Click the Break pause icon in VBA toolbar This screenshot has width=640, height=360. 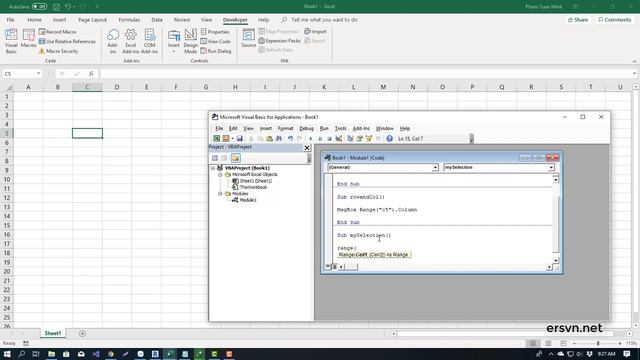tap(320, 139)
